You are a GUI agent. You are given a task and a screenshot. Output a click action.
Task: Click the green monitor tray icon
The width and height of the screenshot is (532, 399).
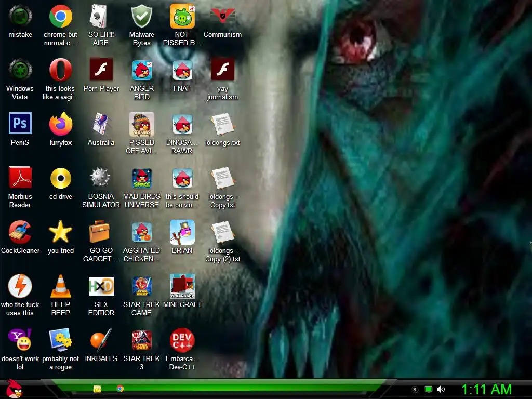pyautogui.click(x=429, y=390)
